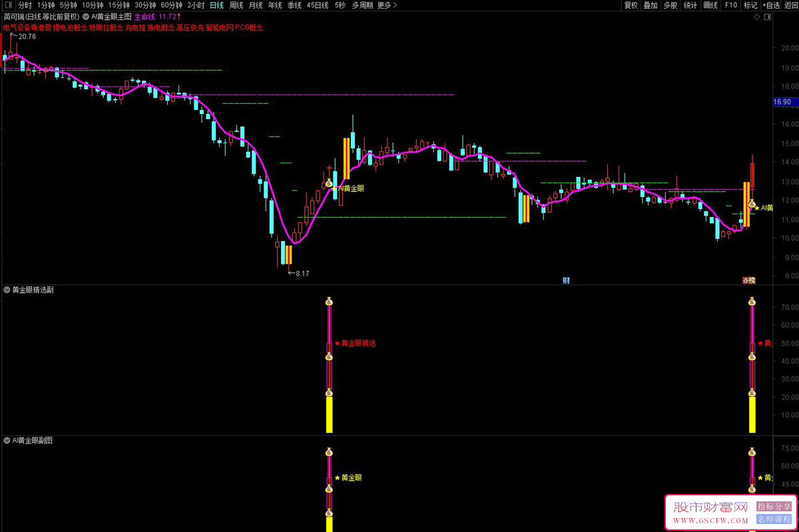Select the 60分钟 period
This screenshot has height=532, width=799.
pos(172,5)
